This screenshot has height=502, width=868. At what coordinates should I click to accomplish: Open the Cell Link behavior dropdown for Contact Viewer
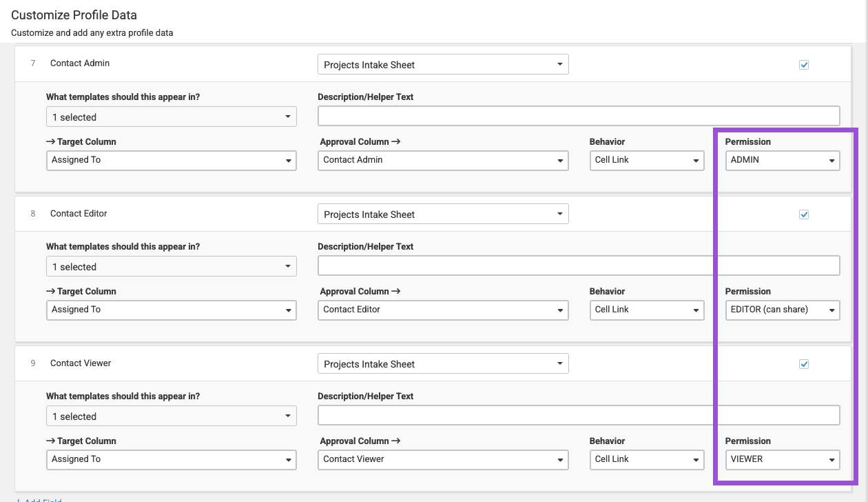[x=646, y=459]
